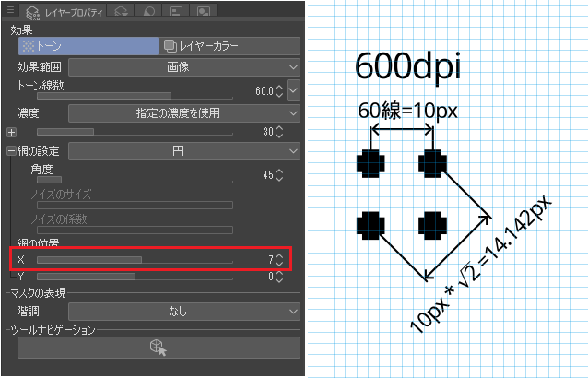Open the 効果範囲 dropdown
The image size is (588, 378).
click(x=184, y=66)
